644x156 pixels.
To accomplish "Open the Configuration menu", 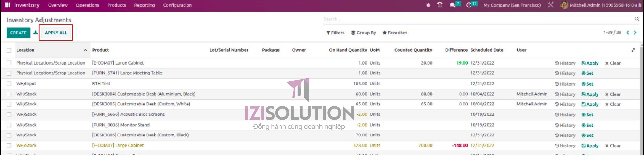I will (x=177, y=5).
